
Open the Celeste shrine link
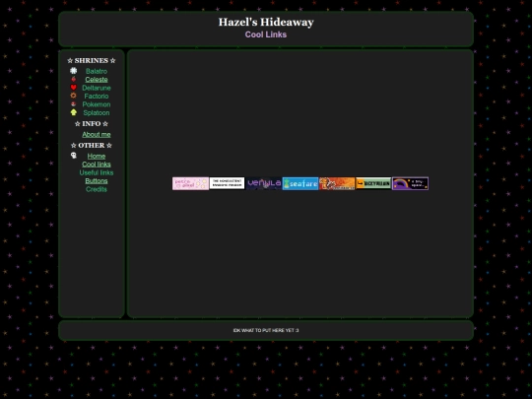(x=97, y=80)
